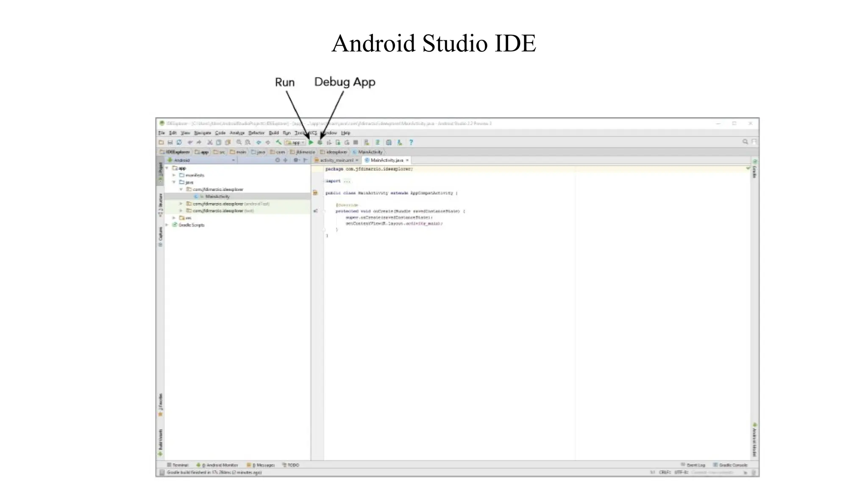Viewport: 868px width, 488px height.
Task: Click the Help question mark icon
Action: (411, 143)
